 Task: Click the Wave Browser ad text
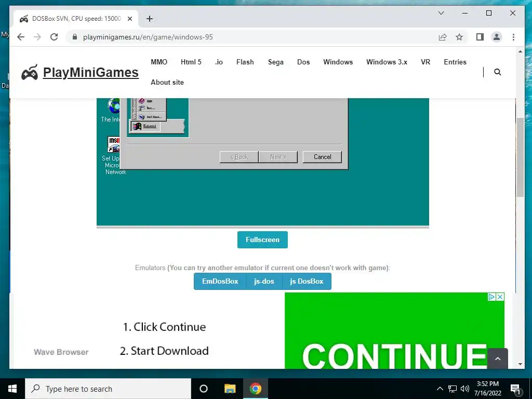click(x=61, y=352)
